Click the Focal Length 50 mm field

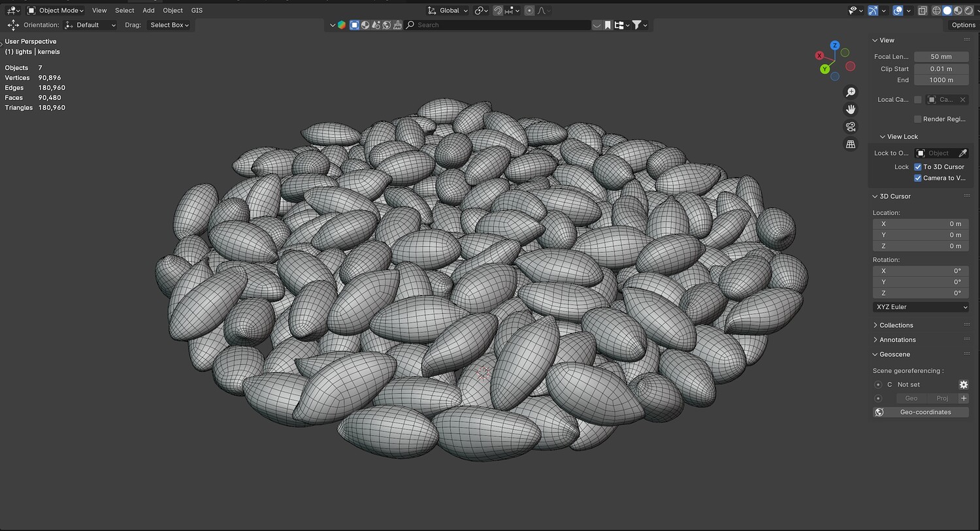click(941, 57)
